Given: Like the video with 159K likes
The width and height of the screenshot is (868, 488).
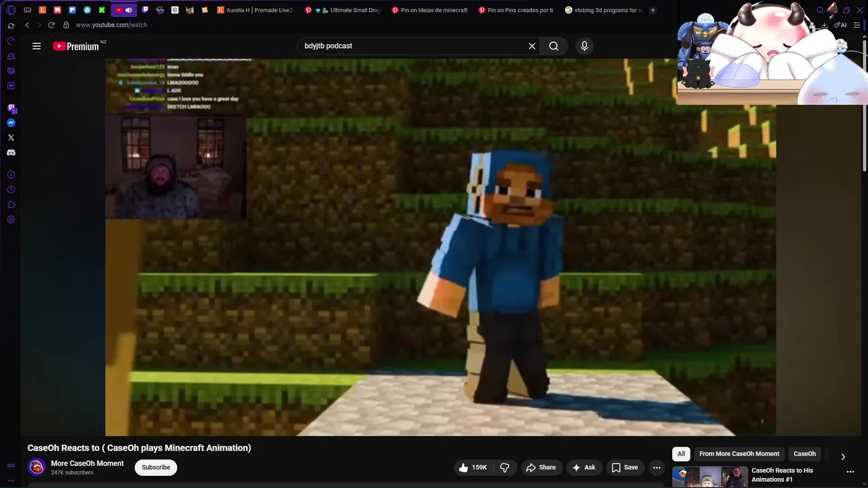Looking at the screenshot, I should 473,468.
